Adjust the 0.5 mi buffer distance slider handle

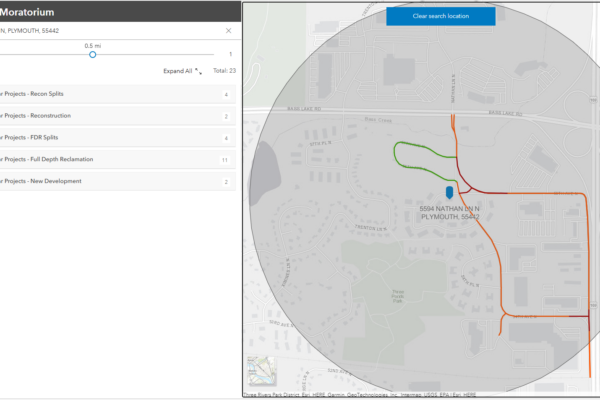tap(93, 55)
